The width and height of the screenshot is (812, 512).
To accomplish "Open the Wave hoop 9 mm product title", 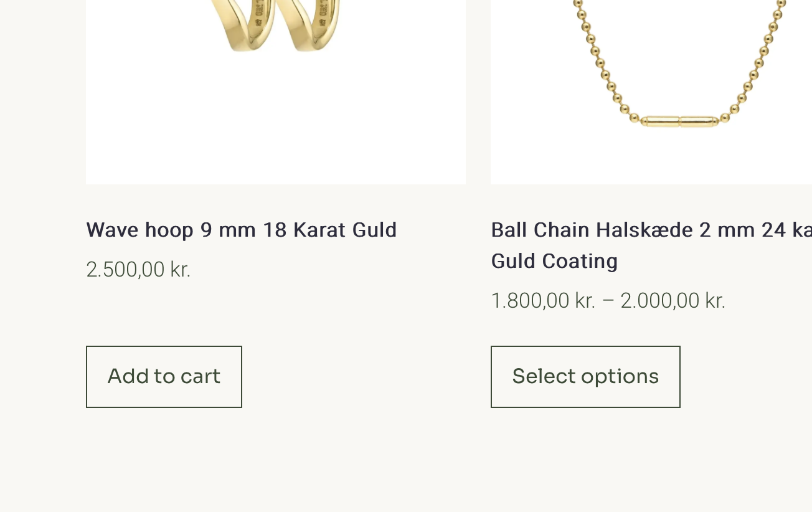I will tap(241, 230).
